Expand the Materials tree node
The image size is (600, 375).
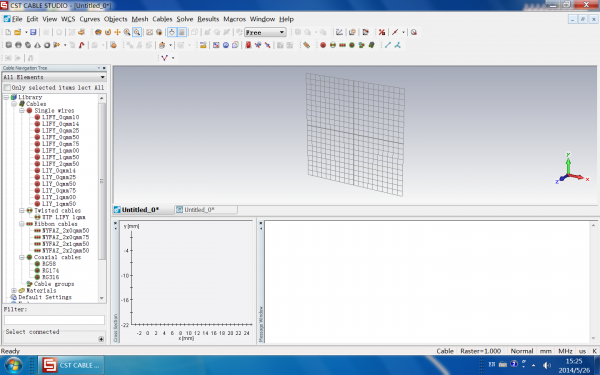(x=14, y=291)
